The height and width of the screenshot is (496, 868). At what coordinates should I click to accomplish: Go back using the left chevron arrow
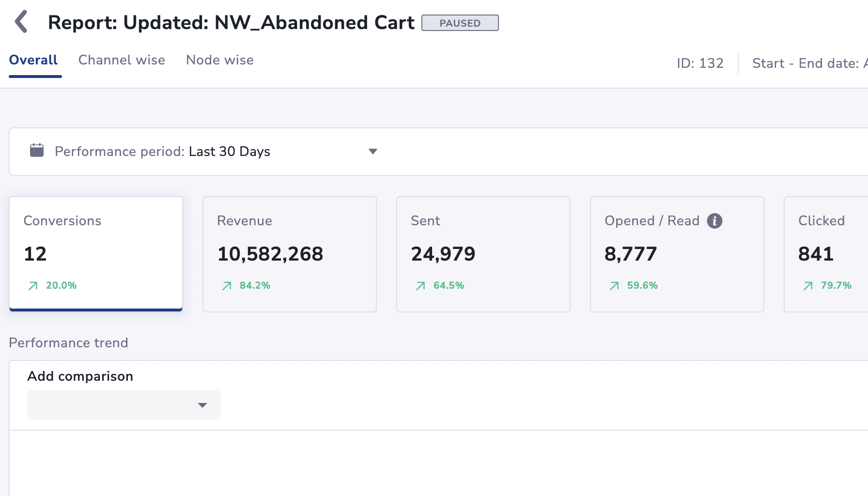[x=21, y=22]
